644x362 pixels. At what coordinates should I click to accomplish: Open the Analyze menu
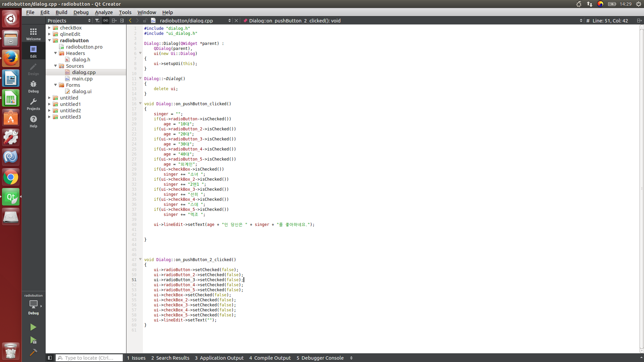click(x=104, y=12)
